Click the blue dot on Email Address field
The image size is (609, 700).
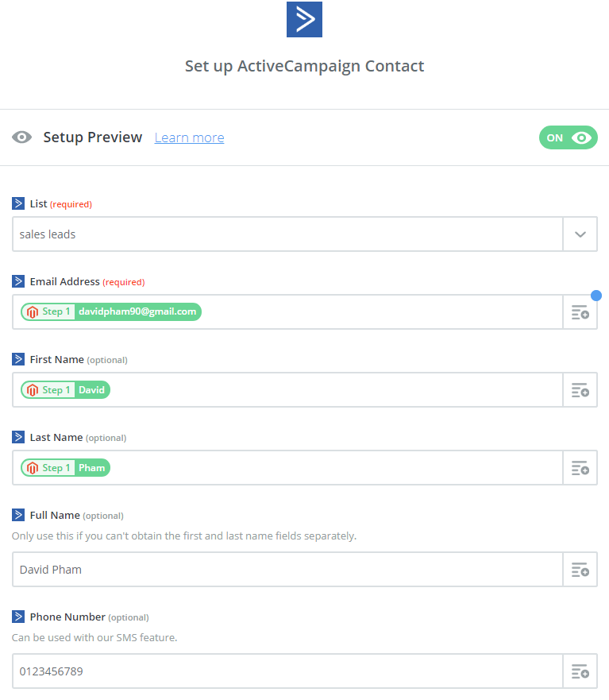point(596,296)
